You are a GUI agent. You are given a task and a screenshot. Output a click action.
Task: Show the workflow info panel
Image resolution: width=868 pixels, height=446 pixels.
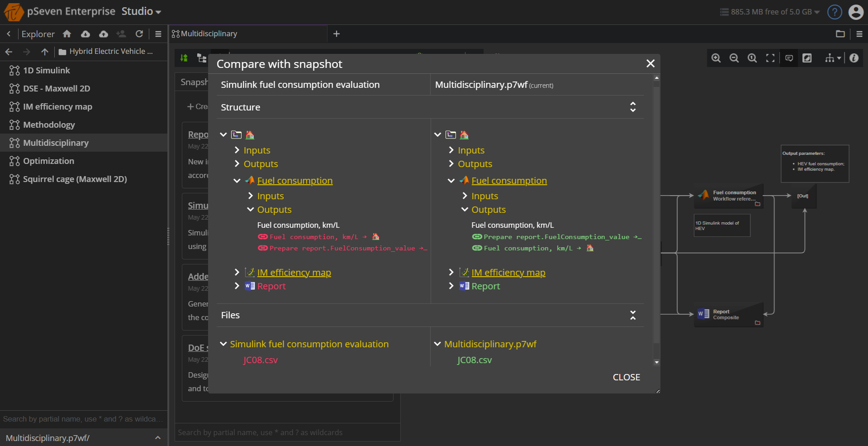[x=854, y=58]
